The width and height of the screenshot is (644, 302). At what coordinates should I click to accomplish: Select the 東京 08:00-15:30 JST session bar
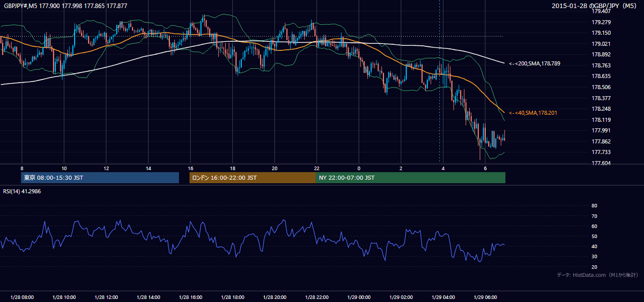click(100, 178)
